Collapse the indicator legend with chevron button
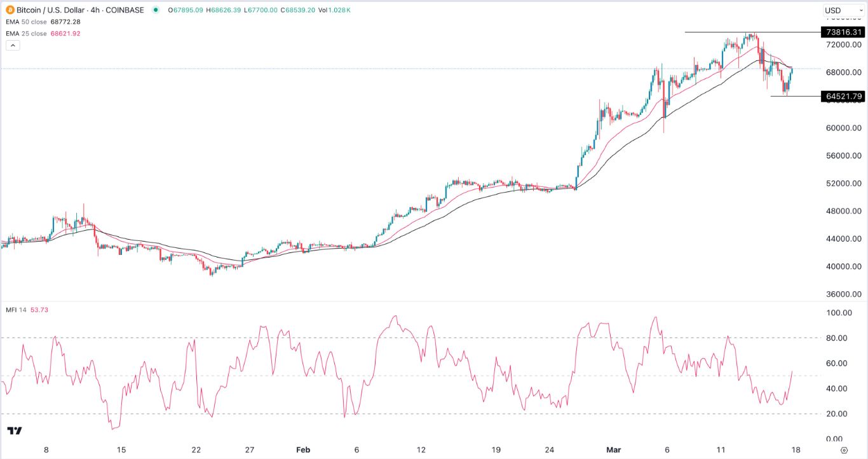This screenshot has width=868, height=459. coord(13,45)
